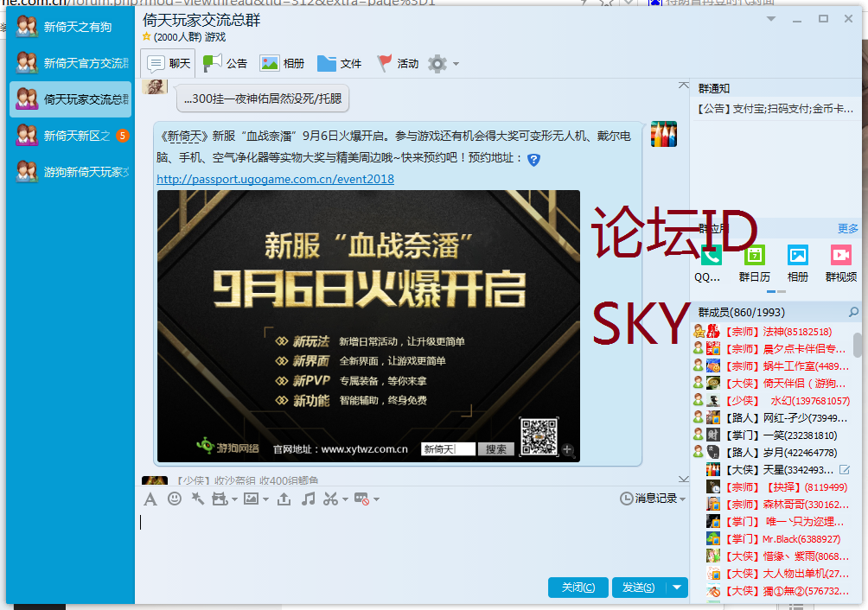
Task: Open the QQ phone app icon
Action: (711, 256)
